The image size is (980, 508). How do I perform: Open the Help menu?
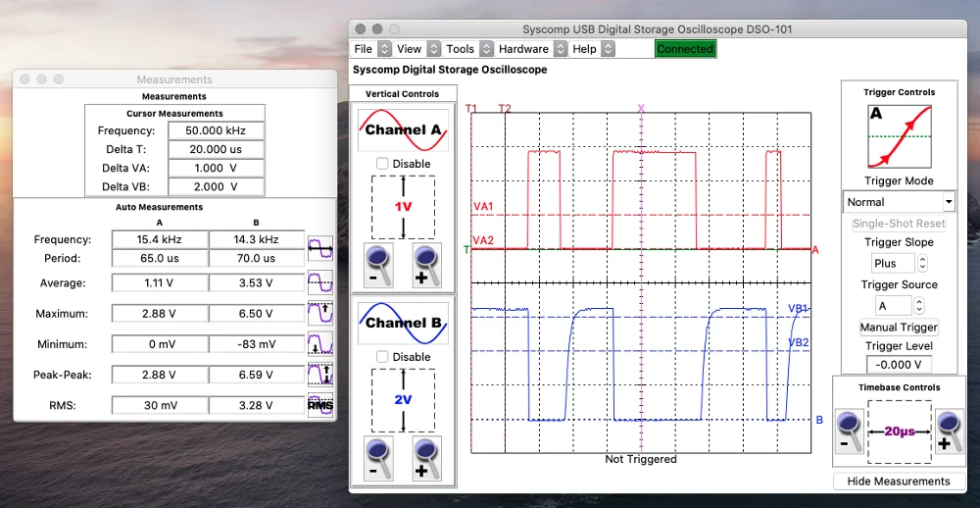593,49
